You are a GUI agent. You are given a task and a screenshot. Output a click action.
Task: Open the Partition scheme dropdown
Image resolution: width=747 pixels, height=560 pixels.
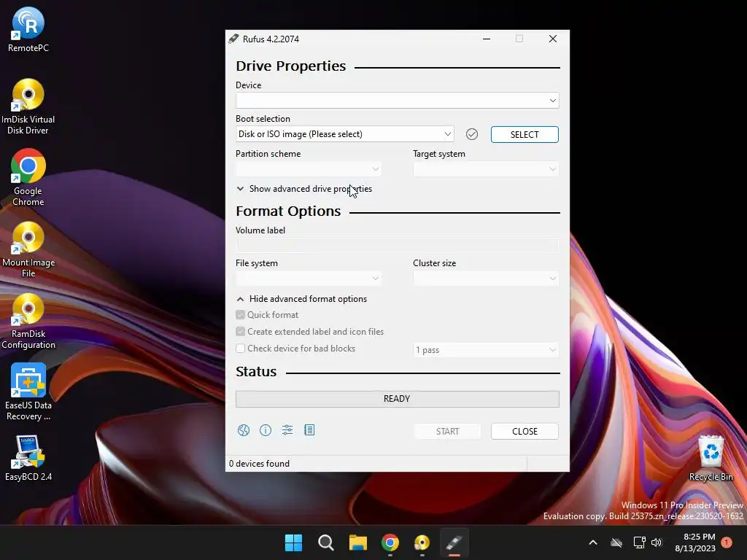tap(309, 169)
